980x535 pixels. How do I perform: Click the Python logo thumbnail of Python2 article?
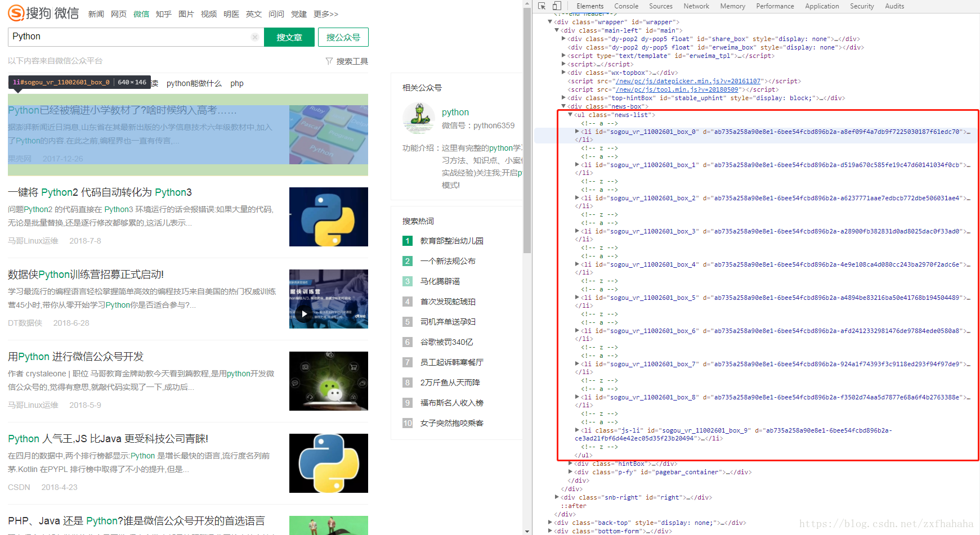coord(329,217)
